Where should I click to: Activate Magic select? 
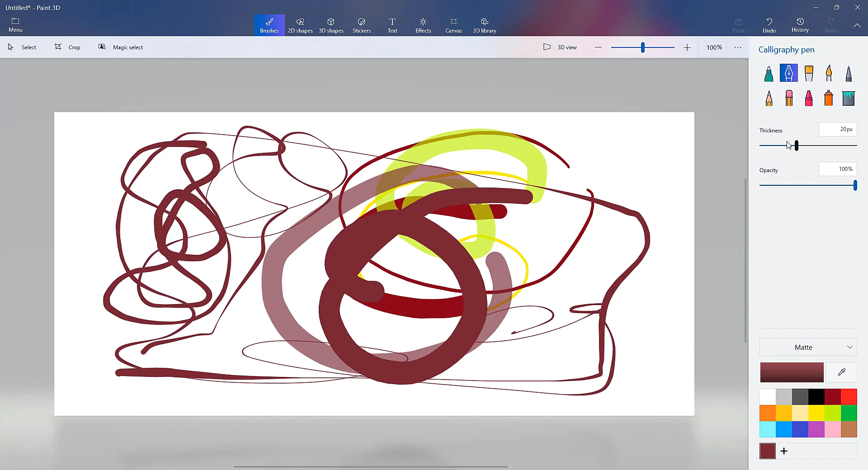tap(121, 47)
